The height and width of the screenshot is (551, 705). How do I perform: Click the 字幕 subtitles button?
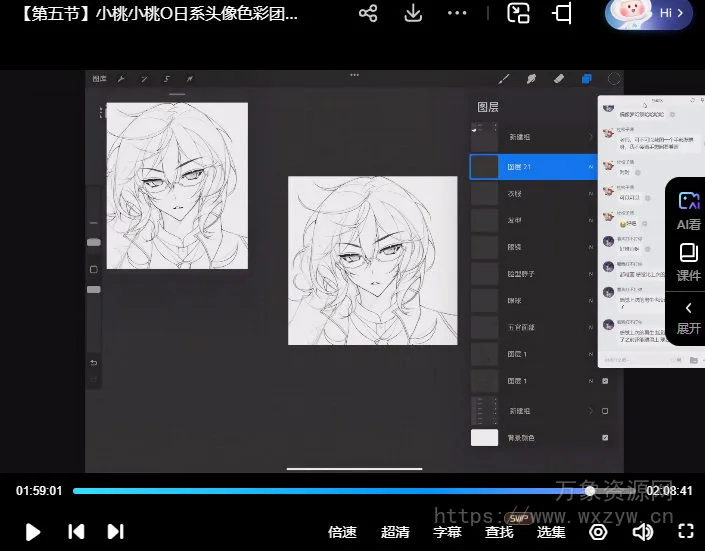447,532
